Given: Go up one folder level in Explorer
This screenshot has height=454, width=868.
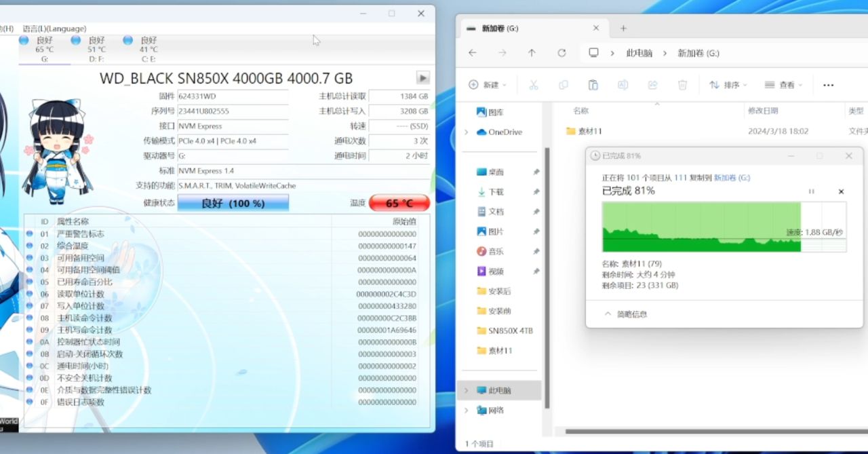Looking at the screenshot, I should (532, 53).
